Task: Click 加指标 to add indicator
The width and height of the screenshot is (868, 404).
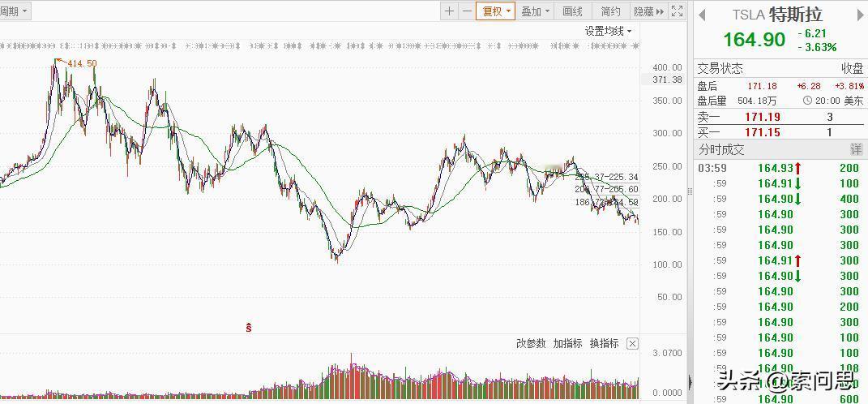Action: click(567, 344)
